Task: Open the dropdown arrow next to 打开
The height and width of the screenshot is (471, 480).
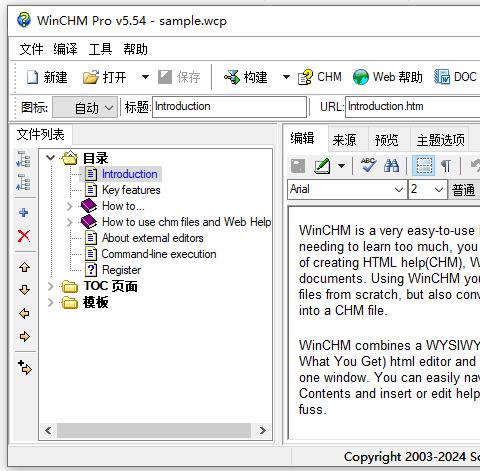Action: (x=145, y=77)
